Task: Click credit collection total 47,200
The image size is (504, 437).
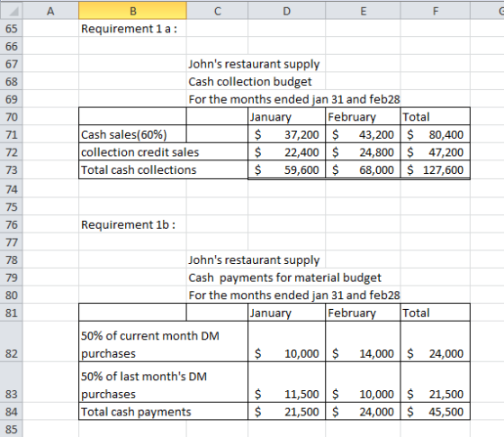Action: pos(436,152)
